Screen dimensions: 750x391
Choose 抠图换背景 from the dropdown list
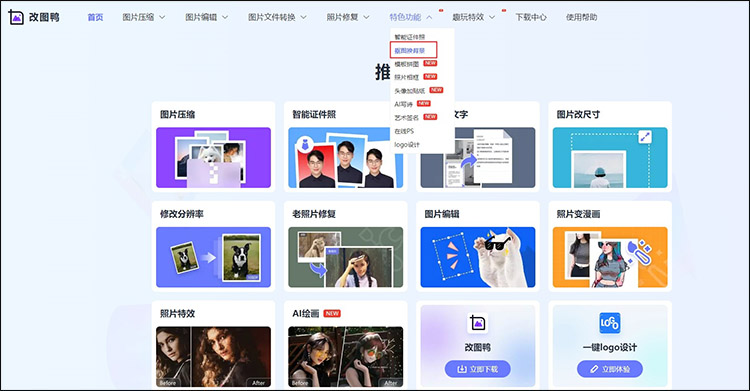click(x=413, y=50)
